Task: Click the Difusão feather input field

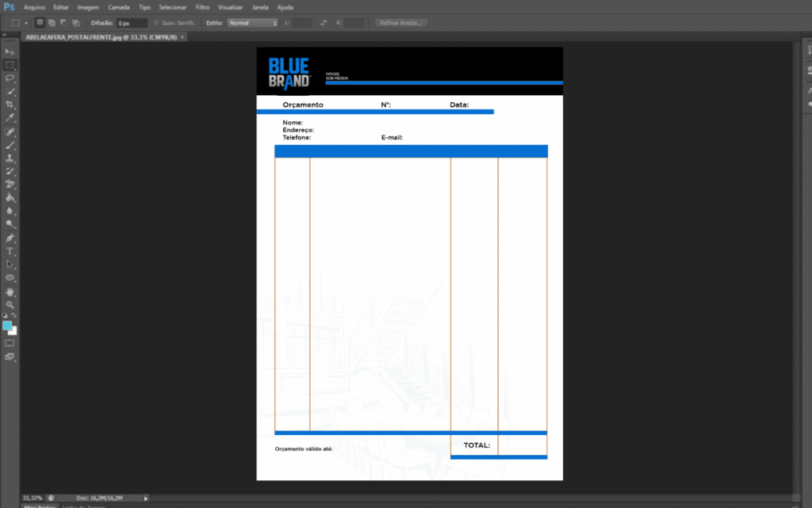Action: tap(132, 23)
